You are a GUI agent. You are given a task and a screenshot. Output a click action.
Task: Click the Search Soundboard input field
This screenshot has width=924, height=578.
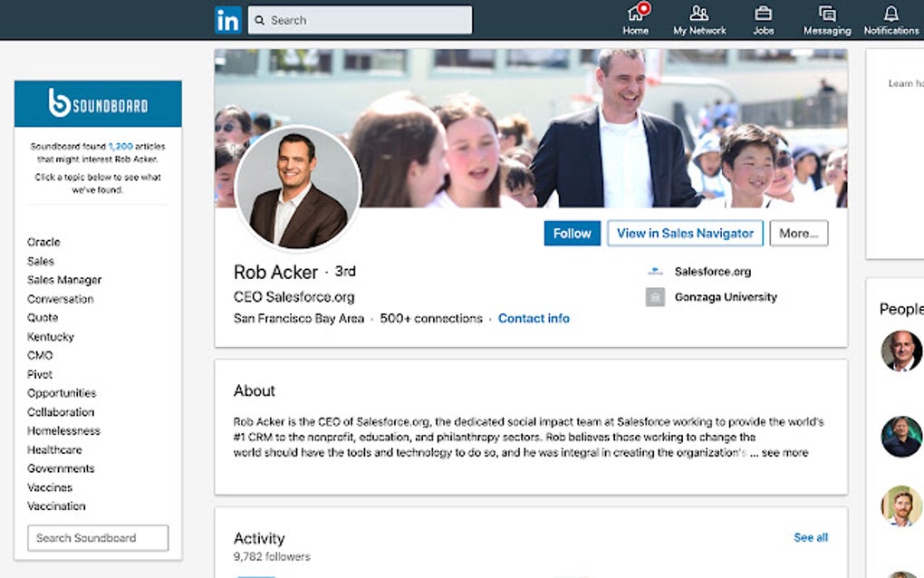pos(98,538)
